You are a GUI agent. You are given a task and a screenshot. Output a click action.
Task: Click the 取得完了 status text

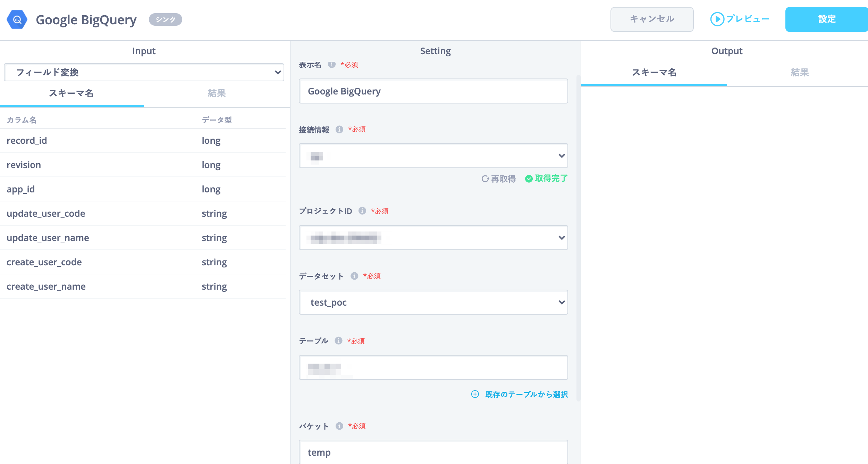551,179
